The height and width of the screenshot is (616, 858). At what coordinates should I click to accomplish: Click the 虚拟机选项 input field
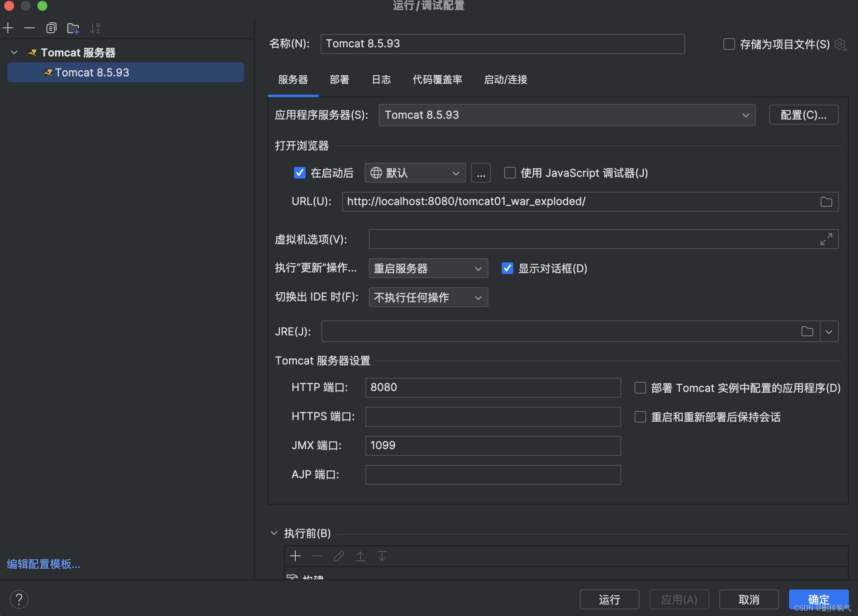(603, 239)
